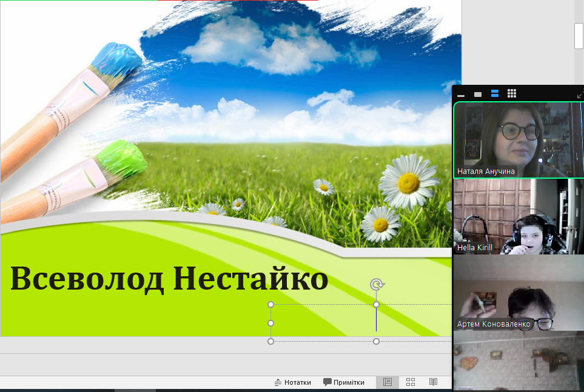
Task: Click inside the selected subtitle placeholder
Action: point(361,323)
